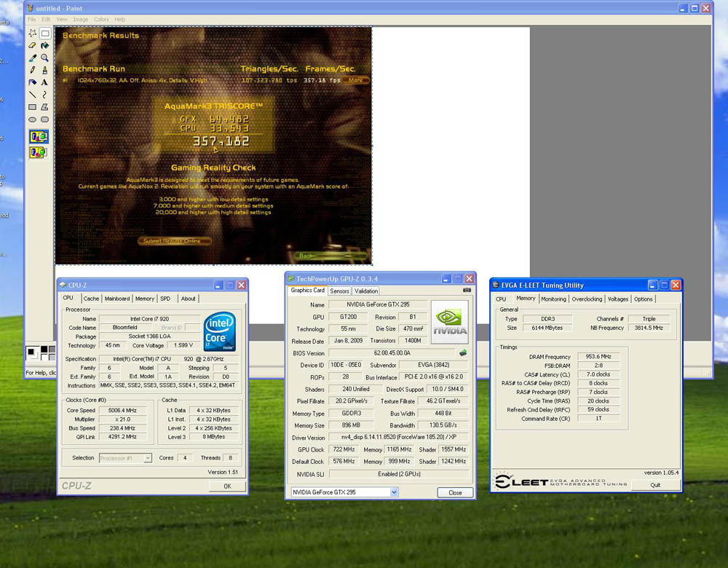This screenshot has width=728, height=568.
Task: Click the CPU-Z title bar icon
Action: 63,285
